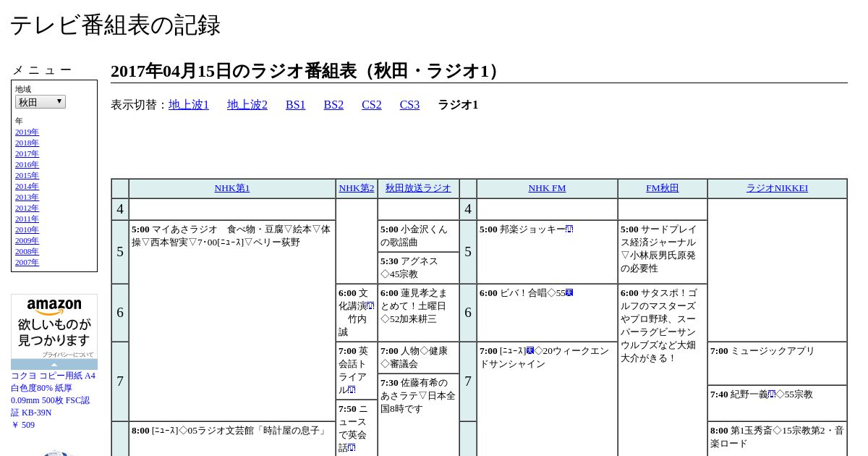Open the 2012年 year link
This screenshot has height=456, width=868.
coord(27,208)
